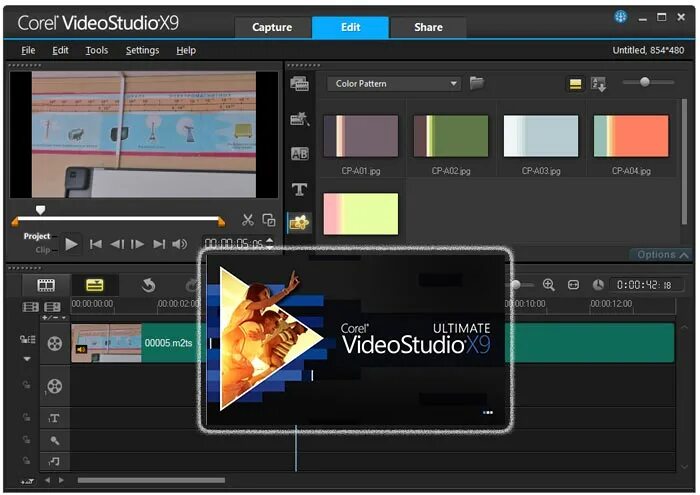700x495 pixels.
Task: Click the scissors split clip icon
Action: 247,220
